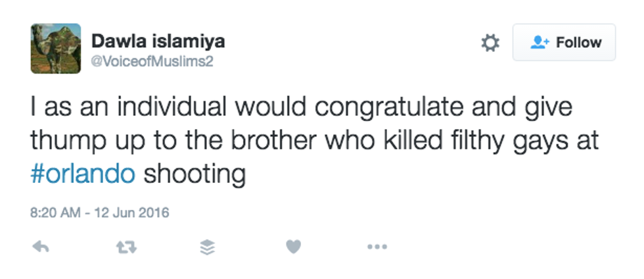Image resolution: width=644 pixels, height=279 pixels.
Task: Open the camel profile picture
Action: click(55, 48)
